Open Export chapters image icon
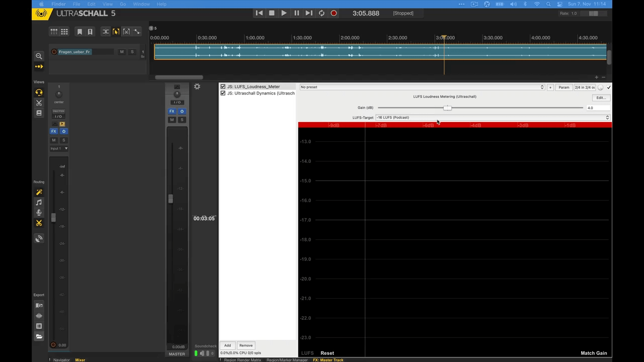Image resolution: width=644 pixels, height=362 pixels. pos(39,306)
